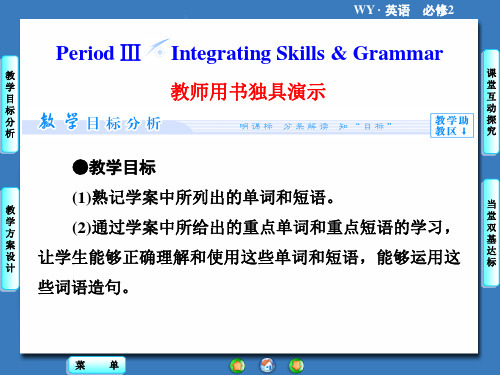
Task: Open the 课堂互动探究 side tab
Action: coord(491,102)
